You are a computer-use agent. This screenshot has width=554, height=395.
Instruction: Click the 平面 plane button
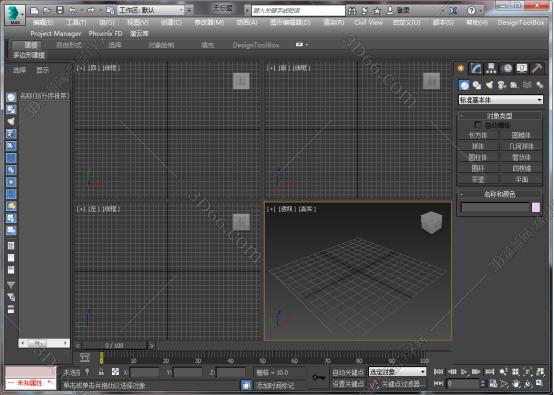click(521, 179)
